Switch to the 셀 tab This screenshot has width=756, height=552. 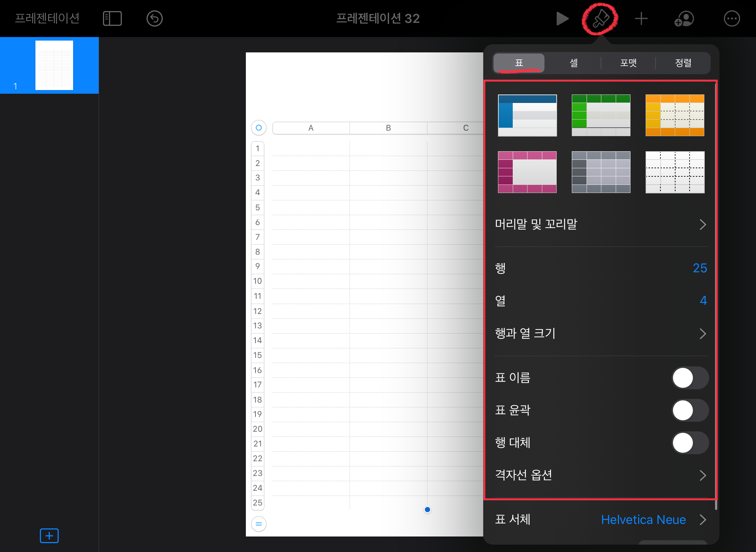click(x=574, y=63)
